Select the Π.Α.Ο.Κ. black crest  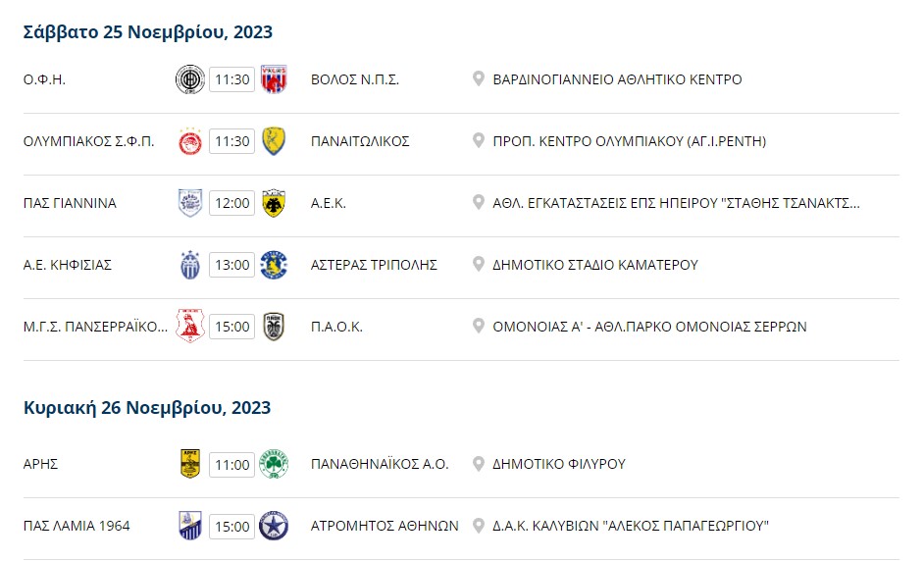(x=274, y=327)
